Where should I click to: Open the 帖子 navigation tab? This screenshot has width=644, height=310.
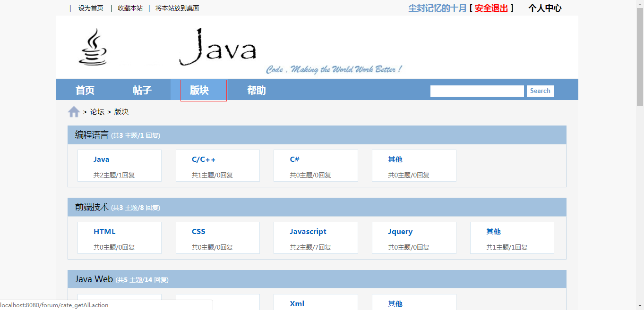coord(142,90)
